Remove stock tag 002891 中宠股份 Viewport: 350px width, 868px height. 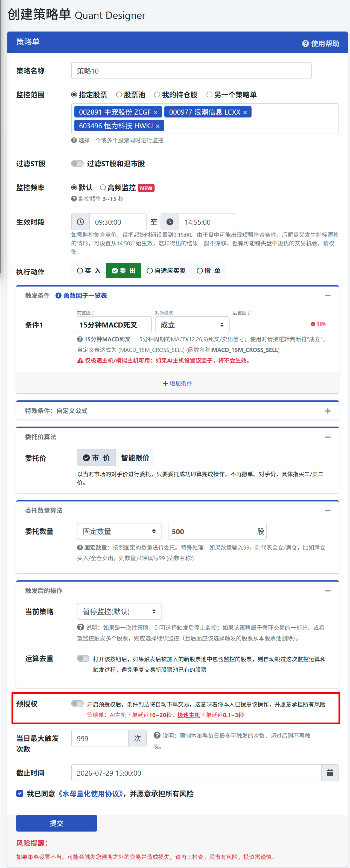coord(156,112)
